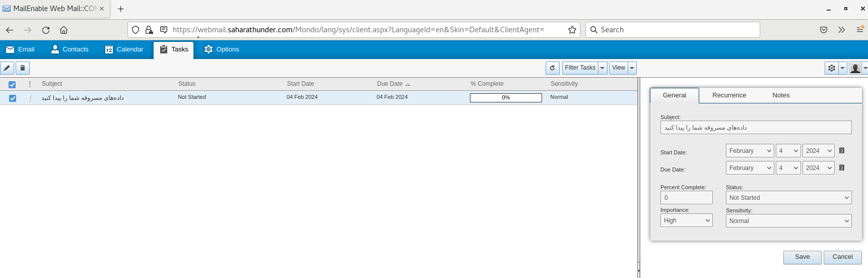Open the Importance dropdown showing High
This screenshot has width=868, height=278.
click(686, 220)
